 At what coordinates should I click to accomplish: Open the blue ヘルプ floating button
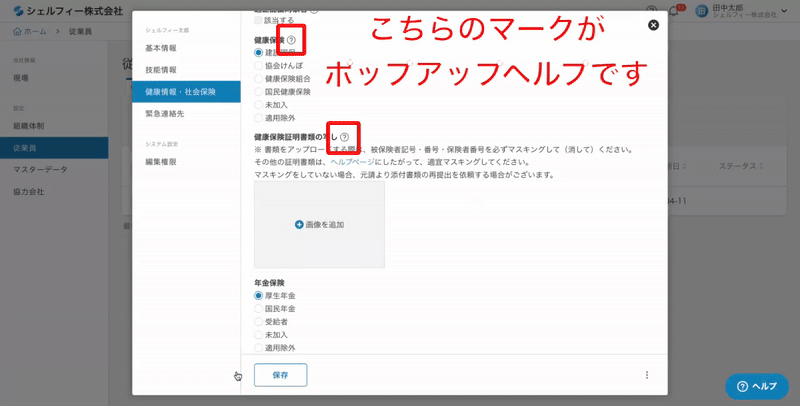point(757,386)
